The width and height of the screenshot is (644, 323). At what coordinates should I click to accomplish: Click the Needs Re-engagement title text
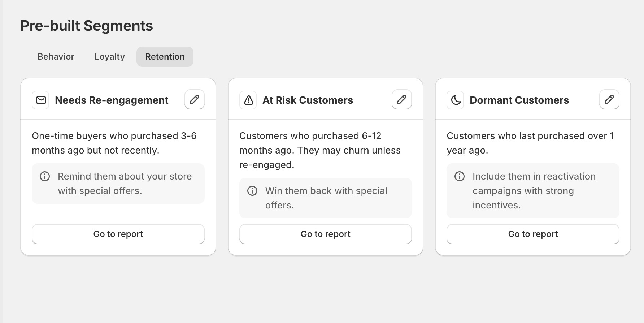click(111, 100)
